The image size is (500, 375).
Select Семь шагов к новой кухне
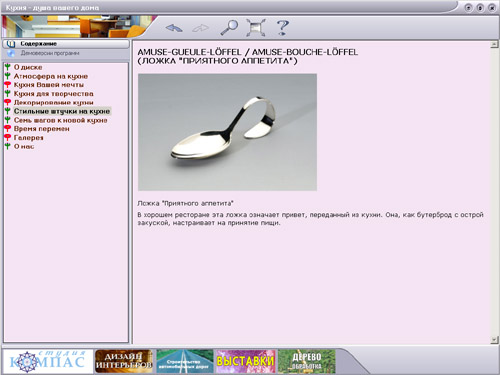tap(60, 120)
